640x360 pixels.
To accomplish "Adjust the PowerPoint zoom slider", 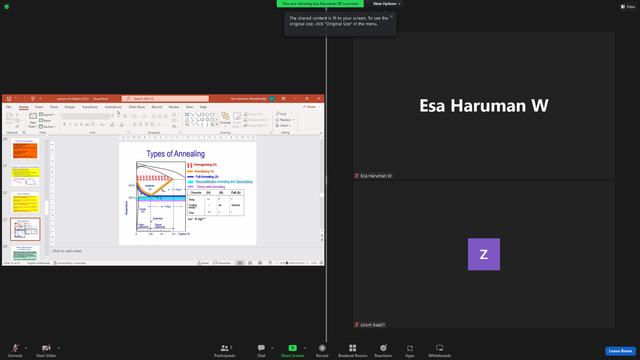I will pos(287,263).
